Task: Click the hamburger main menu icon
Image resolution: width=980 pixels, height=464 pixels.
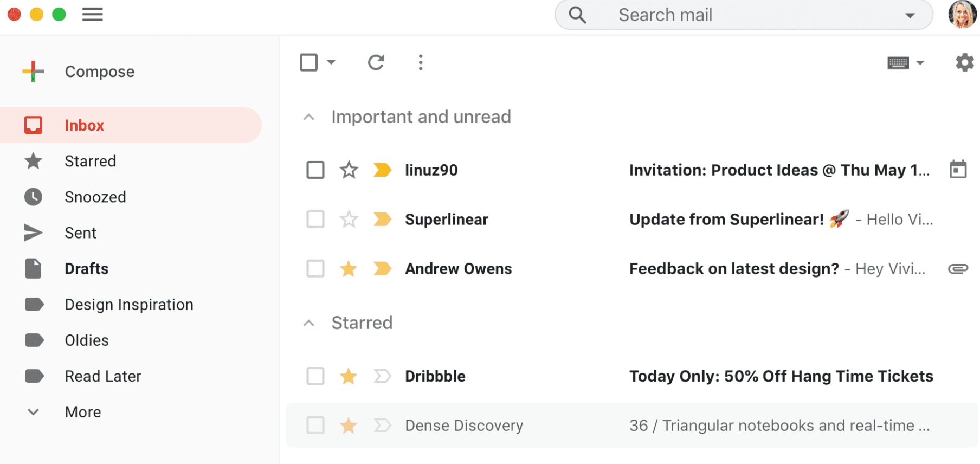Action: point(93,15)
